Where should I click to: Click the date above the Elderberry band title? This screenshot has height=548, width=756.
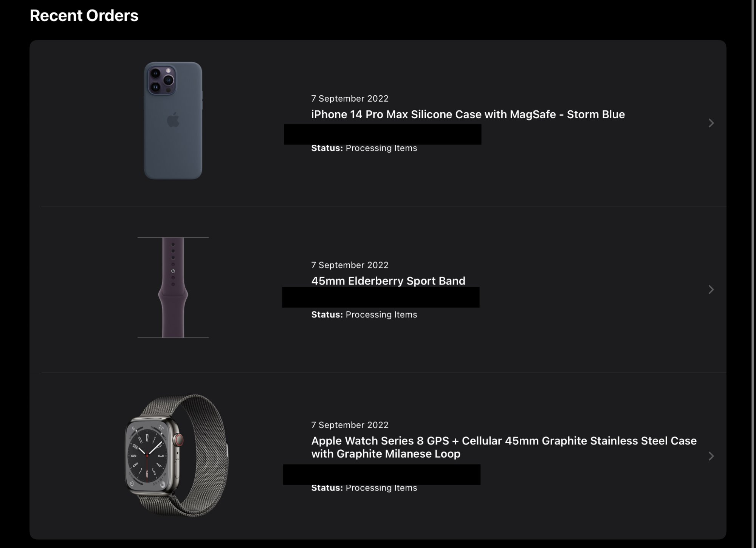(x=350, y=265)
